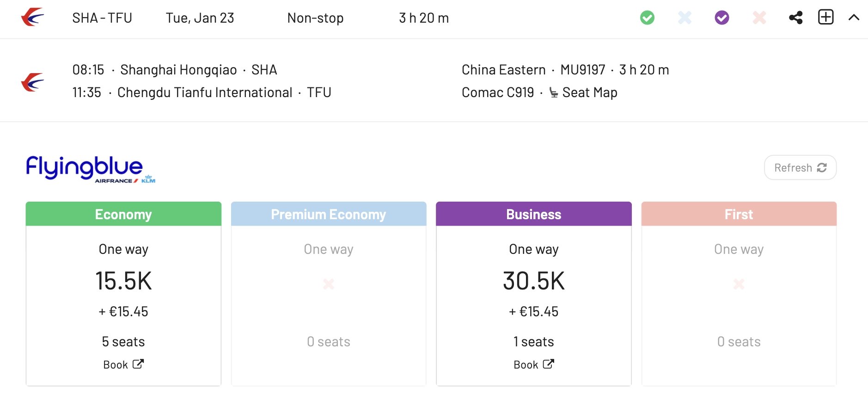Click Premium Economy '0 seats' text
868x394 pixels.
(329, 342)
